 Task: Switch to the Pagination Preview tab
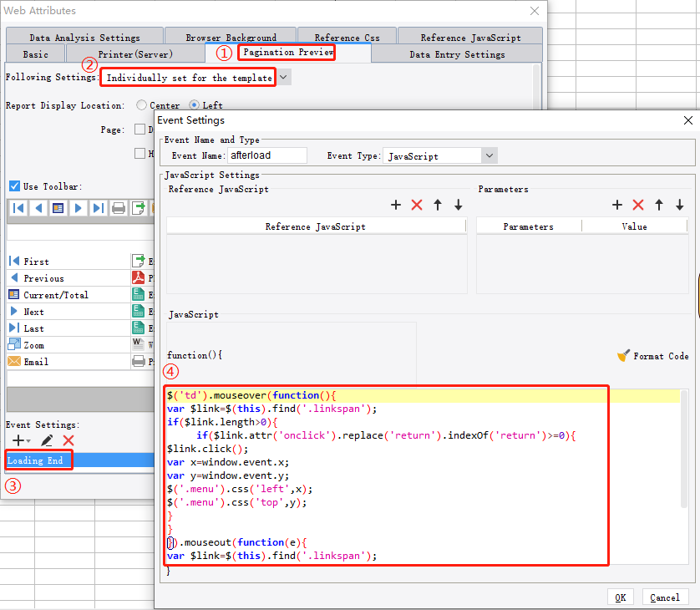click(287, 51)
